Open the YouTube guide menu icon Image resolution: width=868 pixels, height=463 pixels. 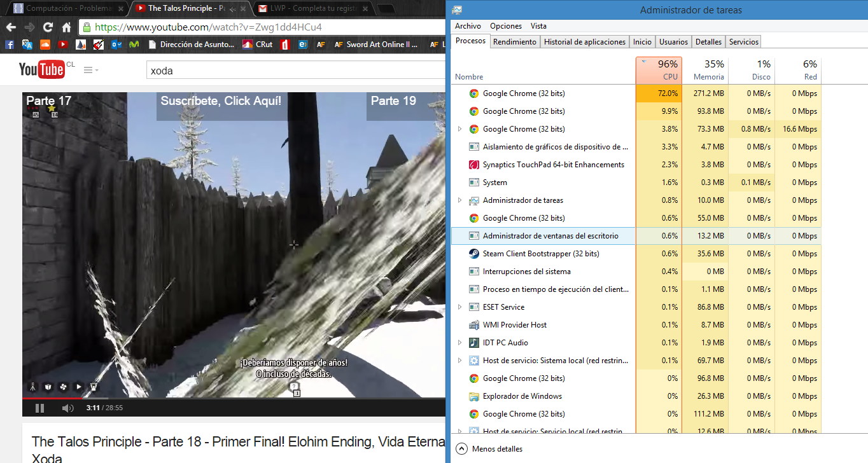pos(90,70)
